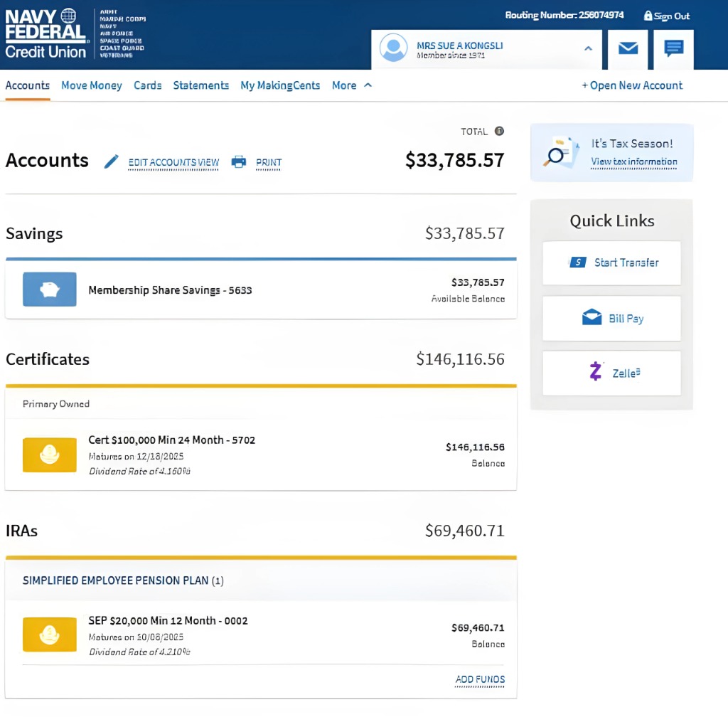Open the Statements menu

click(x=201, y=85)
